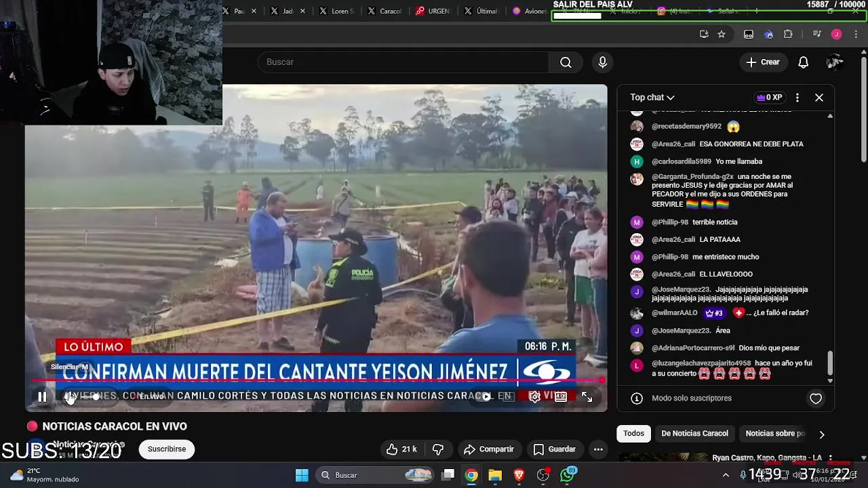Open Task View on the taskbar

[x=448, y=475]
